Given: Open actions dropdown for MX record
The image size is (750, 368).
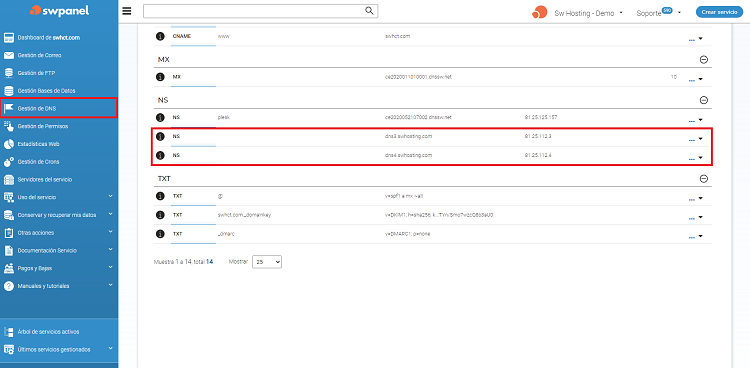Looking at the screenshot, I should [x=695, y=79].
